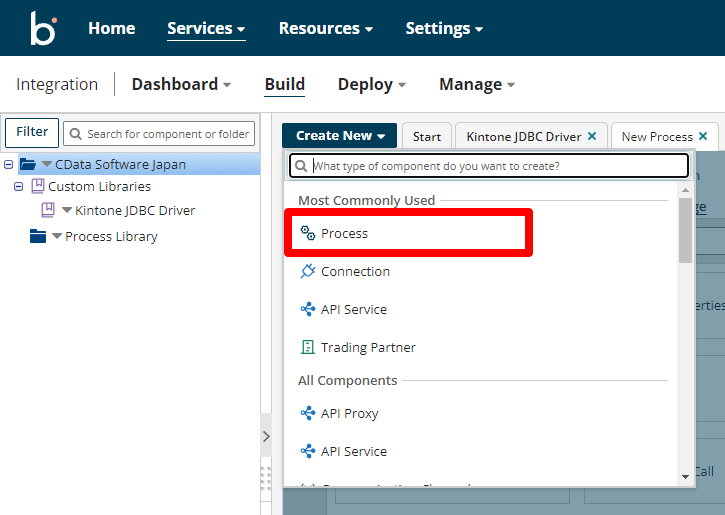725x515 pixels.
Task: Select the Process gears icon
Action: [x=308, y=233]
